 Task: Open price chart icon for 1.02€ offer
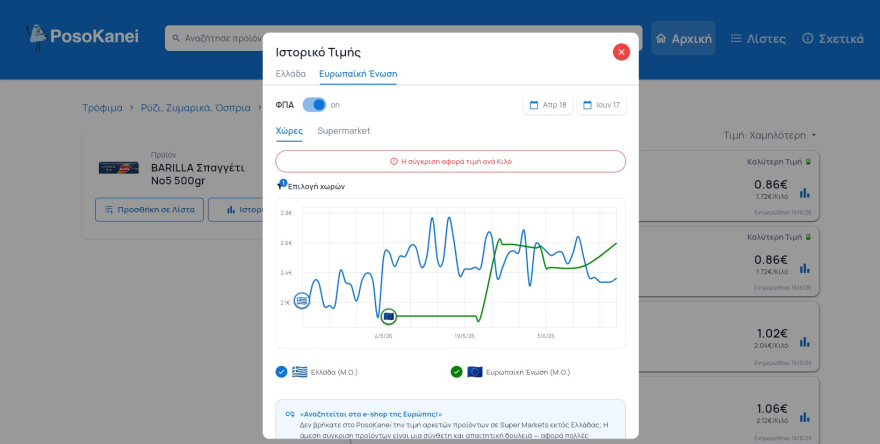tap(805, 342)
